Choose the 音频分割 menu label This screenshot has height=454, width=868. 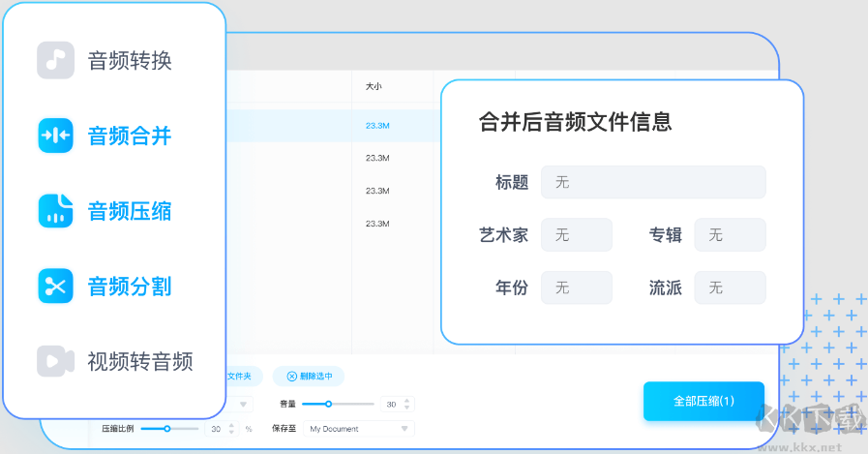tap(130, 287)
